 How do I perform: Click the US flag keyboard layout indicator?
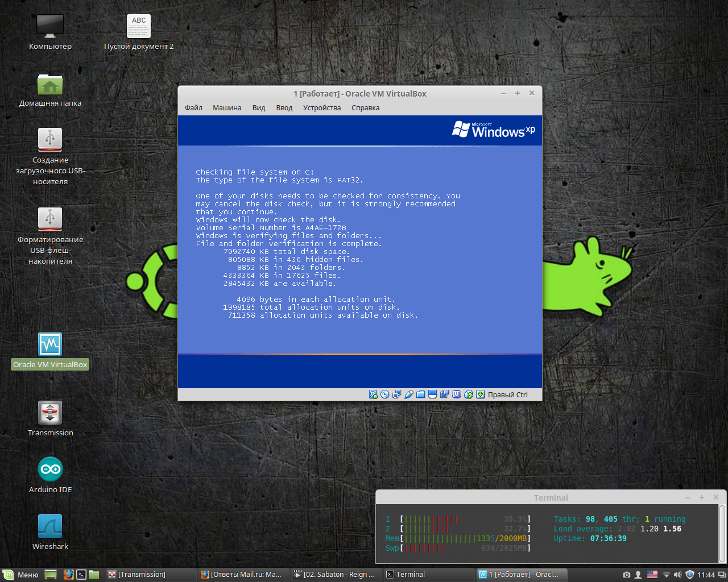tap(652, 575)
